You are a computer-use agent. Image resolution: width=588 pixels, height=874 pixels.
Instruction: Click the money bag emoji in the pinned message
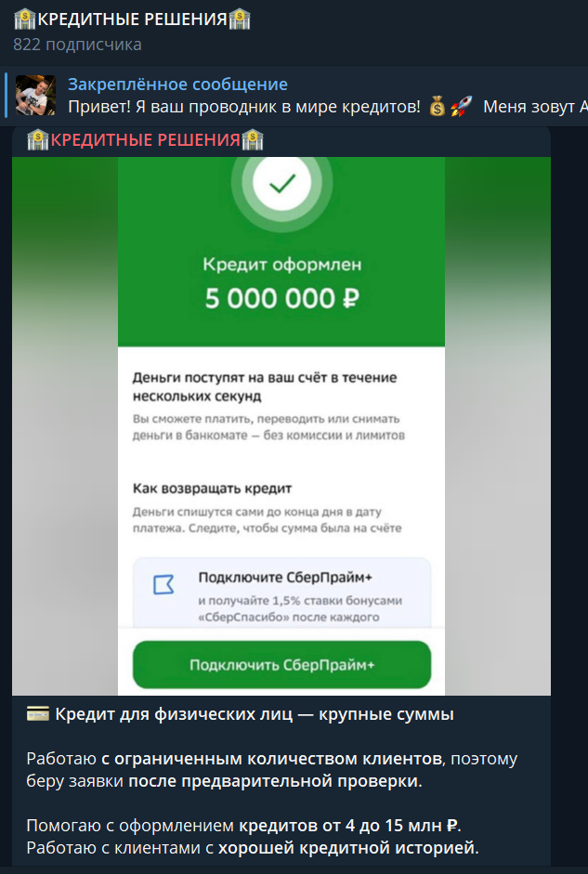438,106
